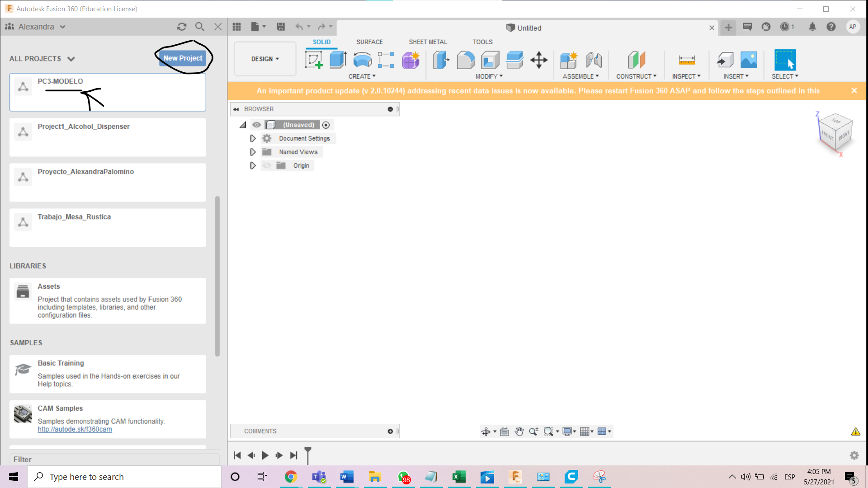Select the Pan hand tool
The image size is (868, 488).
(x=519, y=432)
